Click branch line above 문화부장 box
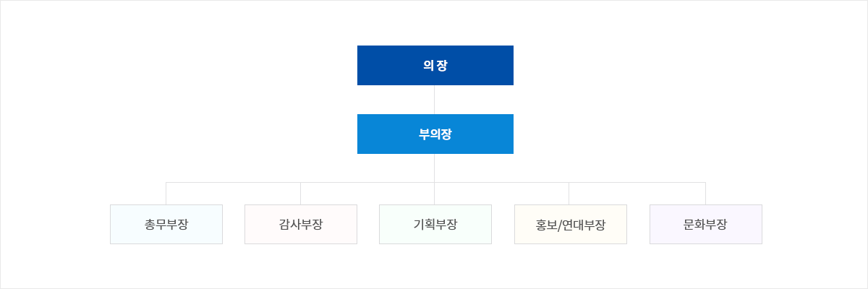 click(705, 193)
